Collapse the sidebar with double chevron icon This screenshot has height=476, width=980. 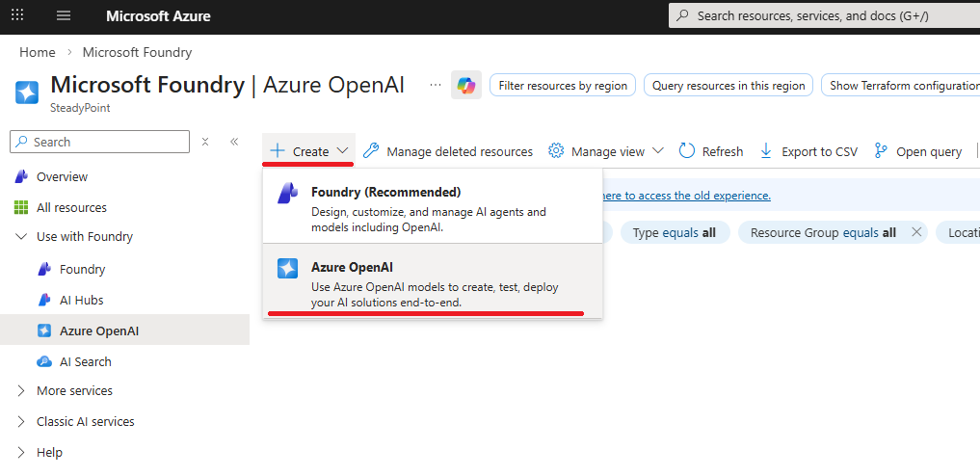pos(234,142)
